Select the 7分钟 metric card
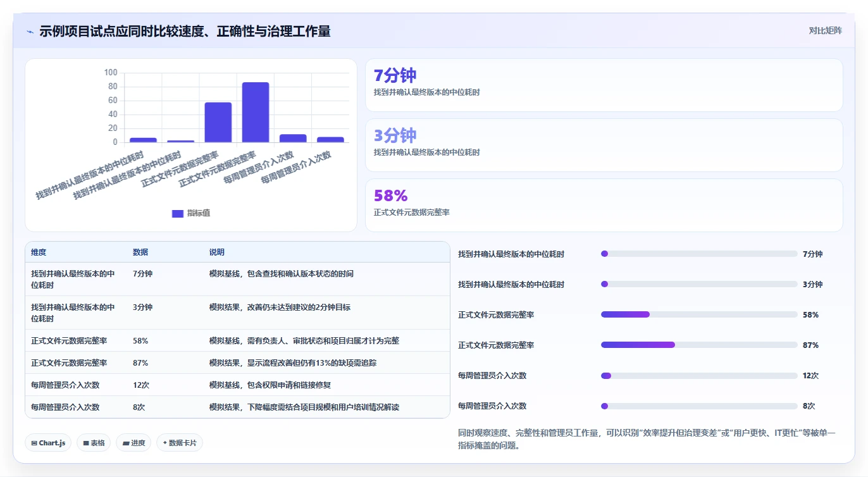This screenshot has width=868, height=477. click(604, 85)
